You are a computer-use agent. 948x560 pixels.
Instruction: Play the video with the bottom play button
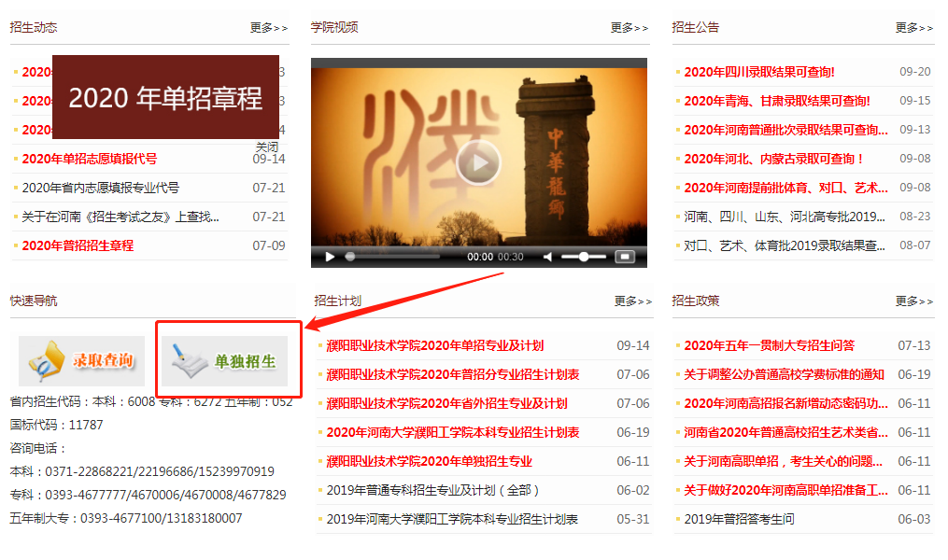click(330, 257)
